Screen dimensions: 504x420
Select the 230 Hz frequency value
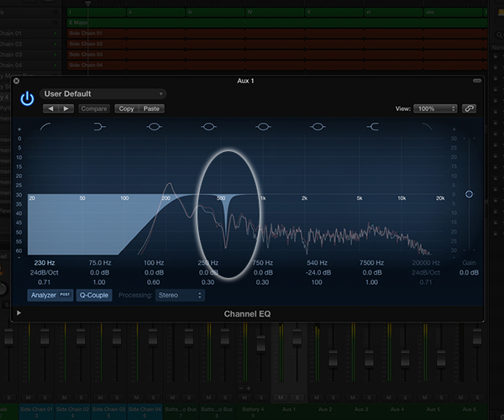click(45, 263)
